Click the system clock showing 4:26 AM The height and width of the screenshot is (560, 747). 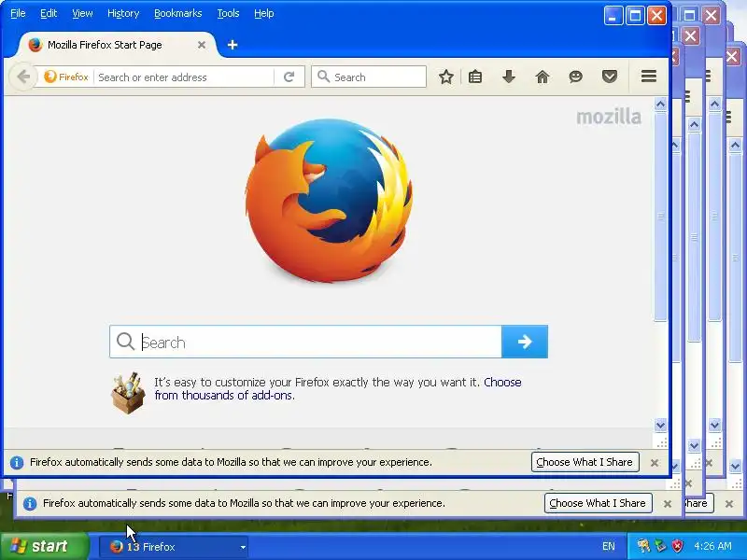(712, 546)
